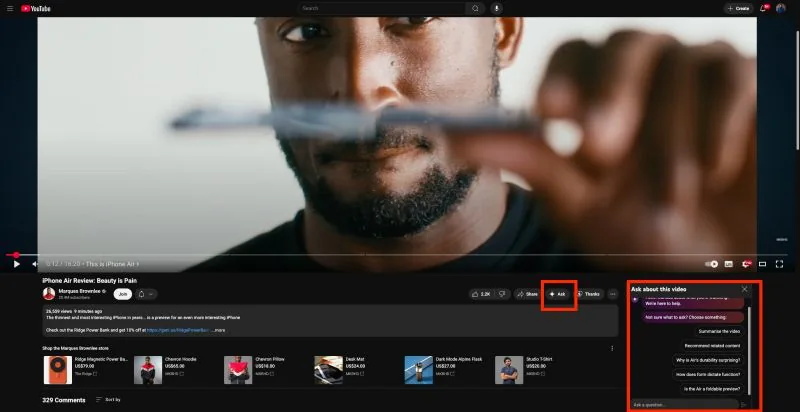Ask How does form dictate function?
Image resolution: width=800 pixels, height=412 pixels.
point(708,374)
